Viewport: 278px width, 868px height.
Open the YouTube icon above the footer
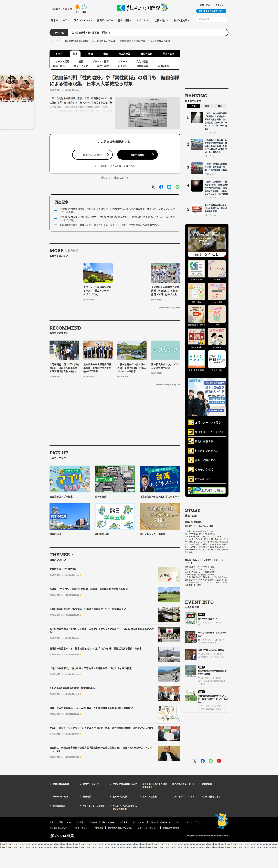pyautogui.click(x=219, y=761)
